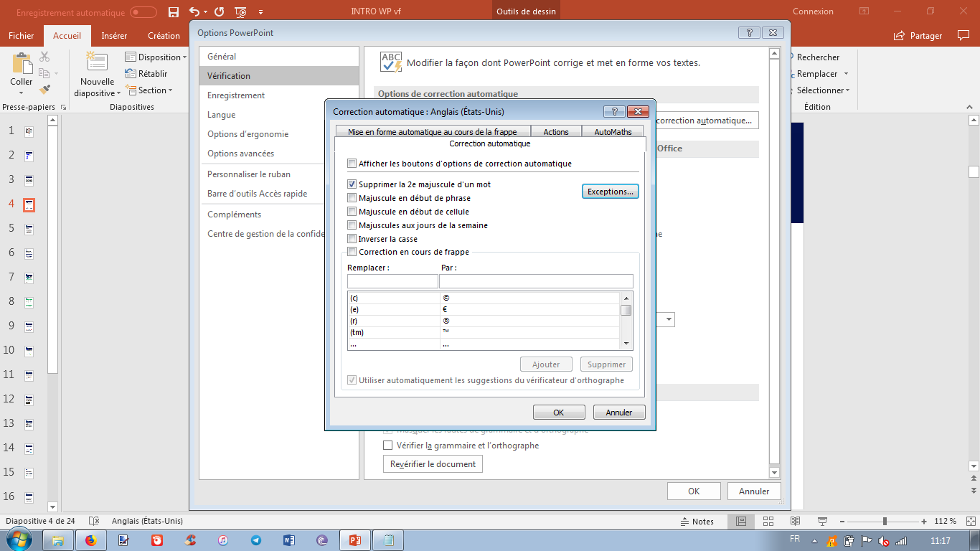This screenshot has width=980, height=551.
Task: Click the Exceptions... button
Action: [610, 192]
